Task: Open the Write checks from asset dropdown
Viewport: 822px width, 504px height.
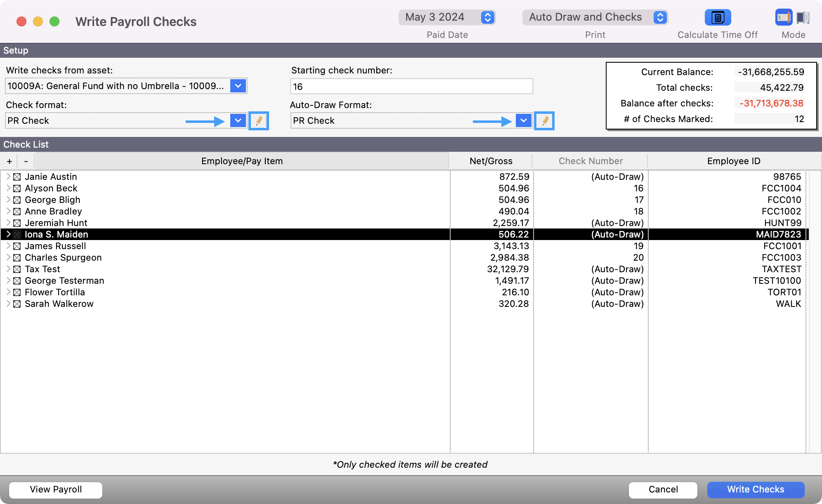Action: [238, 86]
